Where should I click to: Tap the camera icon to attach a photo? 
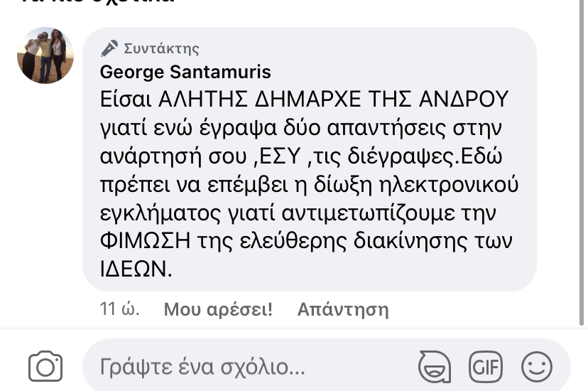click(45, 367)
